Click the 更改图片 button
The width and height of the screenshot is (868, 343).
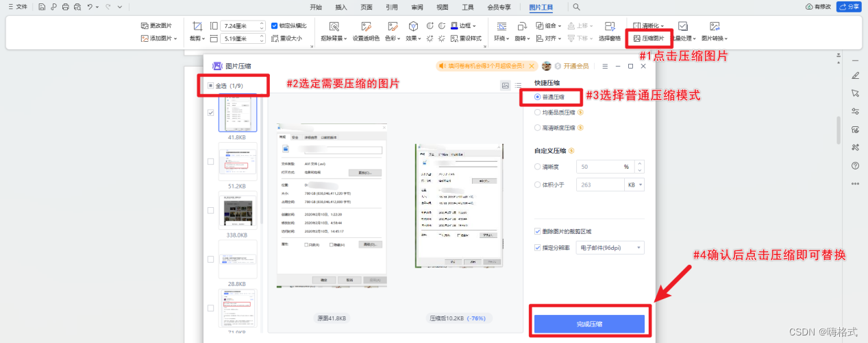[156, 25]
